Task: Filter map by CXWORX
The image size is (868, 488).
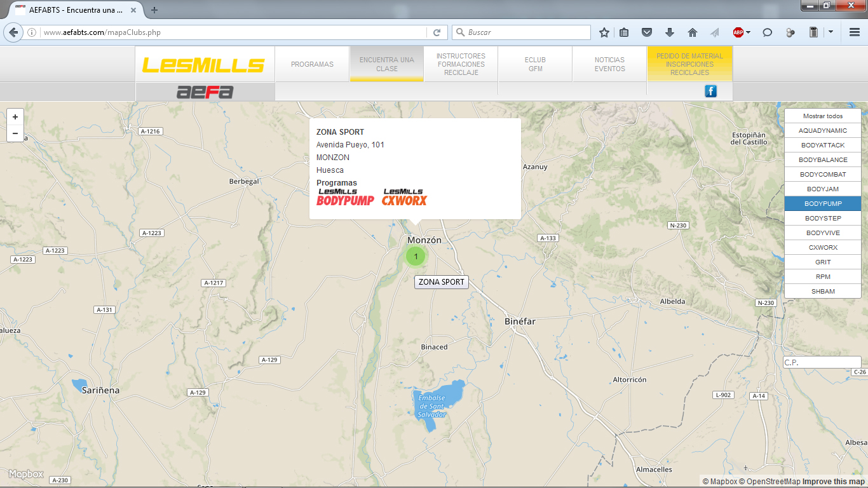Action: pos(823,248)
